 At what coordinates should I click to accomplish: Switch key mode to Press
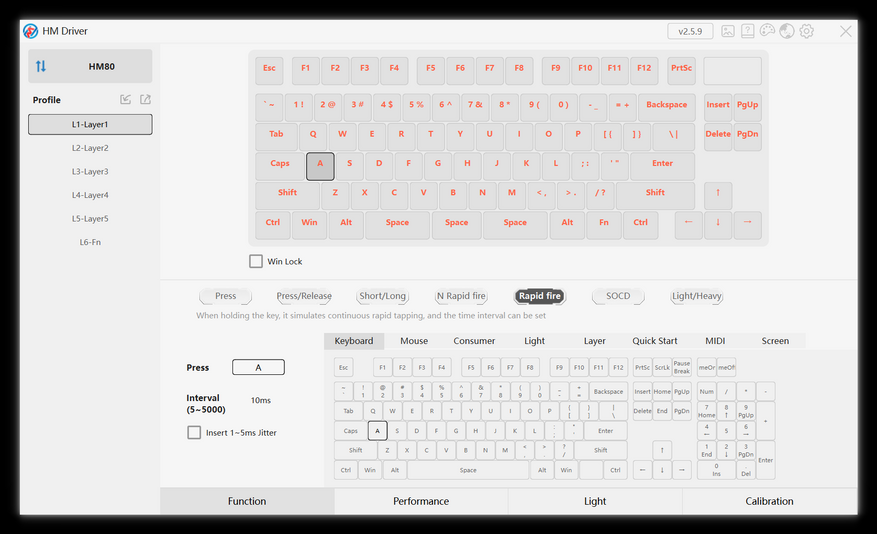225,296
